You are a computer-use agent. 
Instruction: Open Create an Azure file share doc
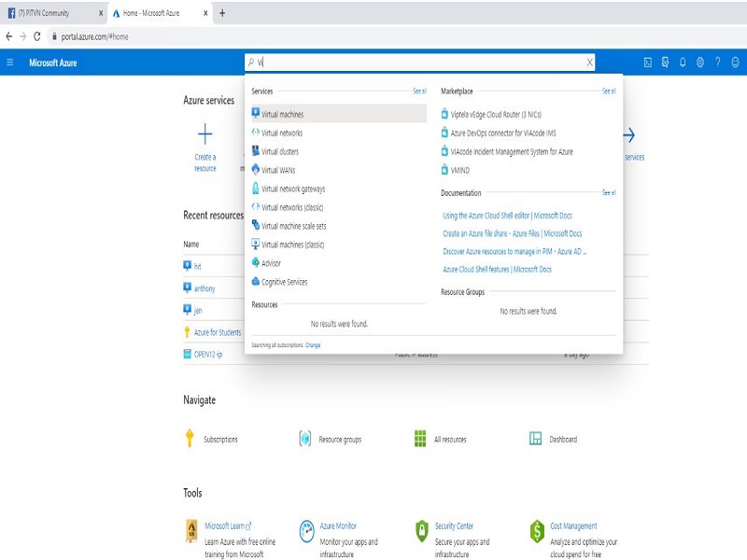point(512,233)
